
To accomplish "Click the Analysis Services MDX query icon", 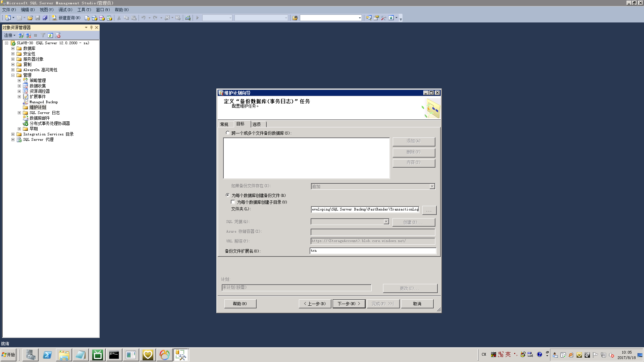I will [95, 18].
